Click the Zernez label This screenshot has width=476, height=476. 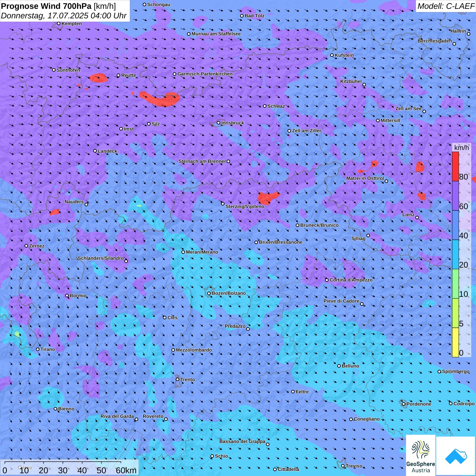37,246
